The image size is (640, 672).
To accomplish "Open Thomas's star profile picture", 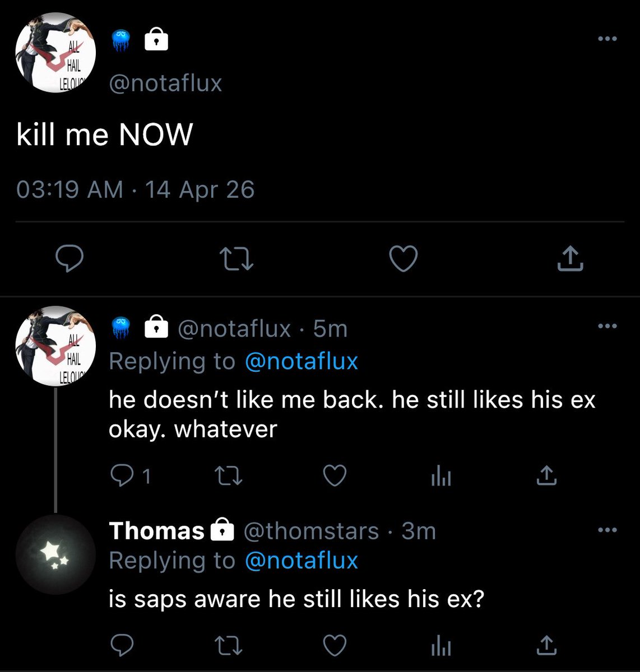I will [55, 554].
